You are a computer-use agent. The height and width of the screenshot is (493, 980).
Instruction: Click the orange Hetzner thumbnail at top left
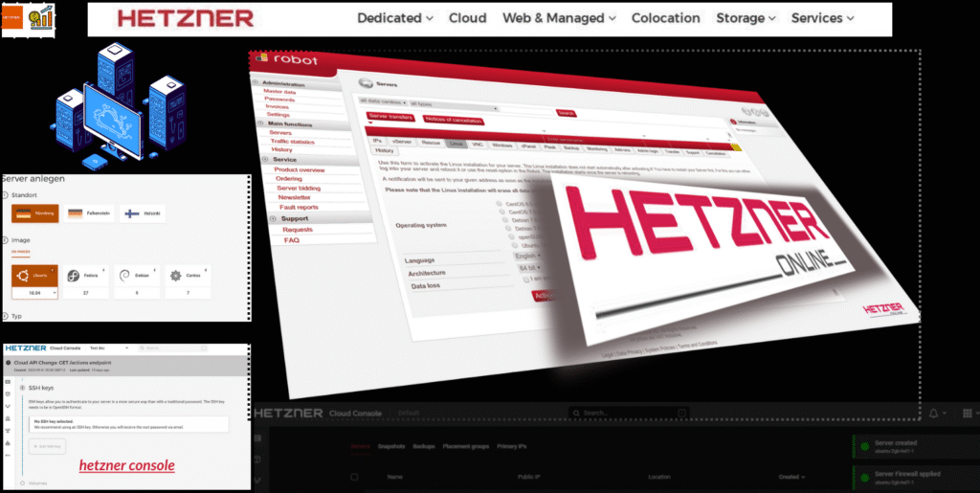[14, 19]
